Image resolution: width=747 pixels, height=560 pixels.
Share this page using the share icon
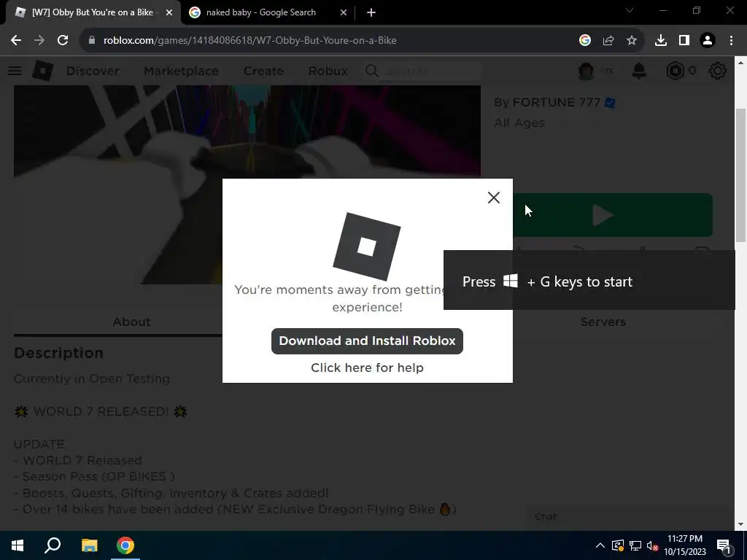point(608,41)
